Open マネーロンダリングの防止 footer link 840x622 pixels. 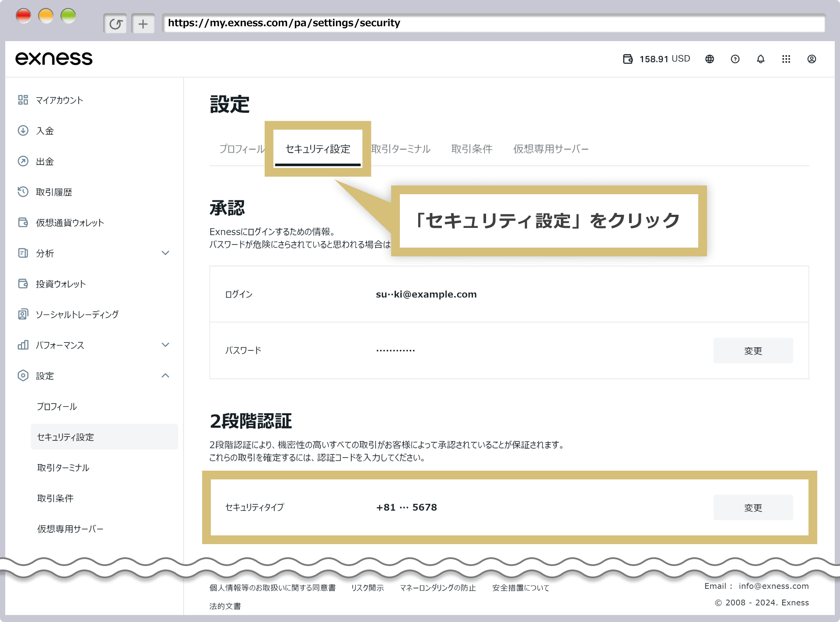tap(438, 588)
